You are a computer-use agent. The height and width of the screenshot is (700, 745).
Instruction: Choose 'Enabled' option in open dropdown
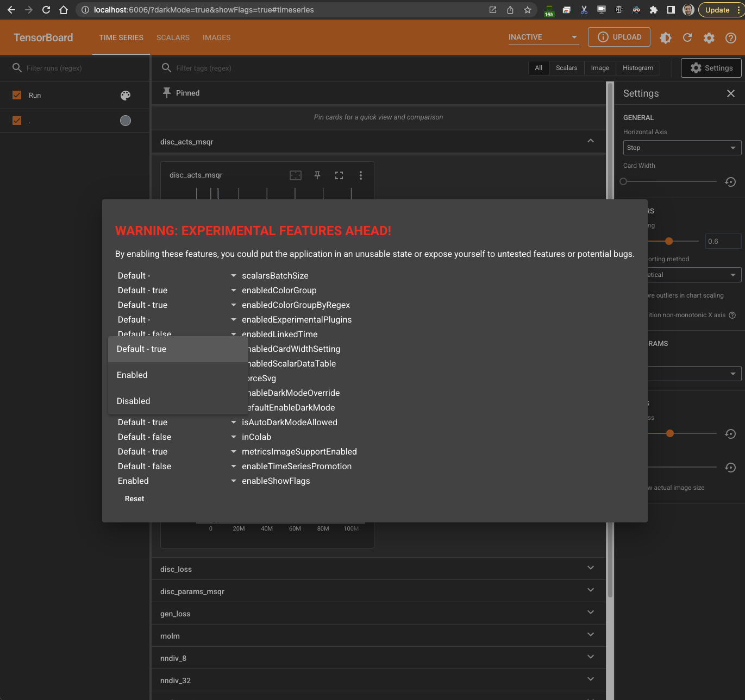[178, 375]
